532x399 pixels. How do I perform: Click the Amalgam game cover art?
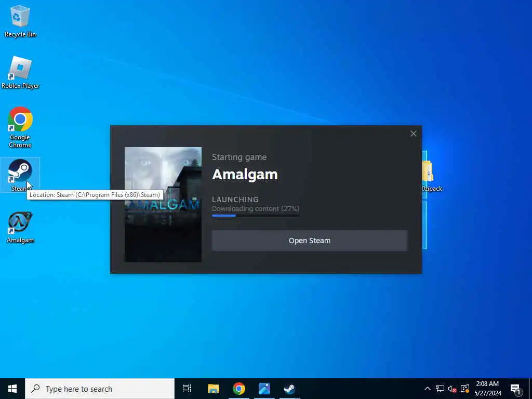(x=163, y=205)
